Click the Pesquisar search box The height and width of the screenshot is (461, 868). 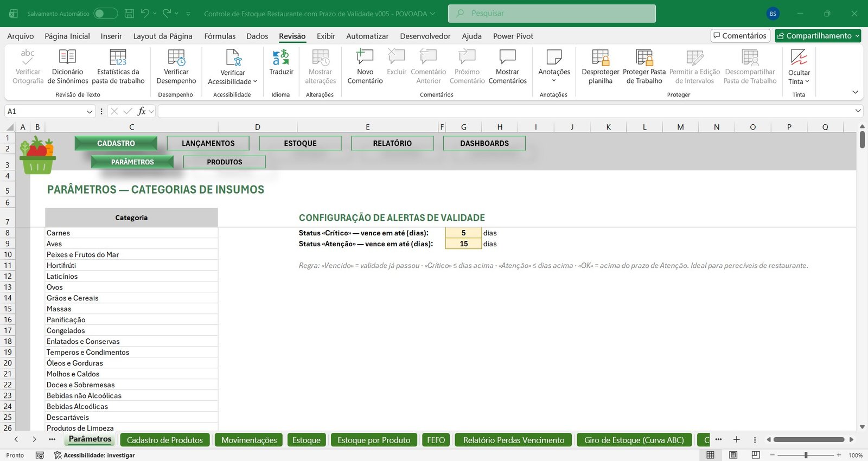pyautogui.click(x=552, y=14)
